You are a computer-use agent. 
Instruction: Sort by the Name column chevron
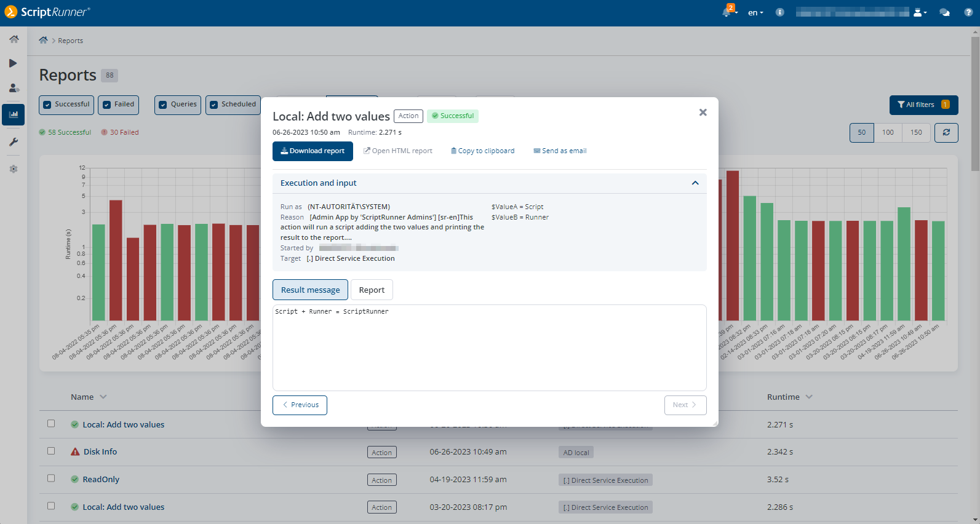(103, 397)
